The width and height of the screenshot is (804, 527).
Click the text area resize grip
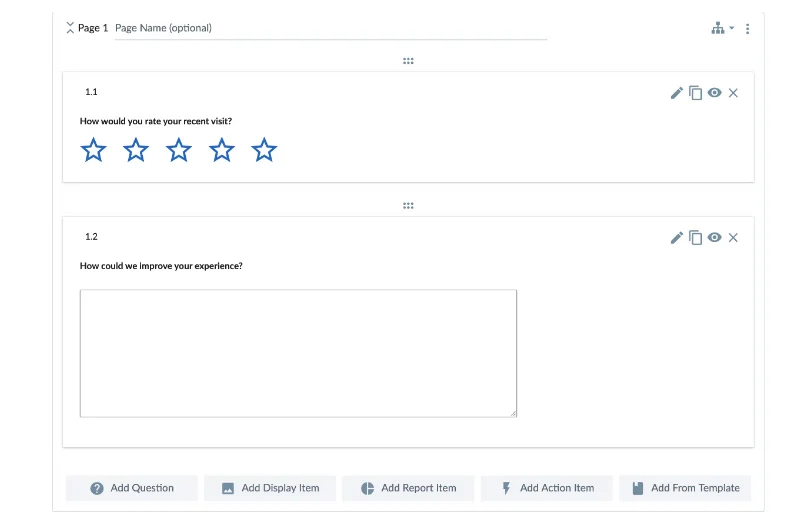pos(513,413)
